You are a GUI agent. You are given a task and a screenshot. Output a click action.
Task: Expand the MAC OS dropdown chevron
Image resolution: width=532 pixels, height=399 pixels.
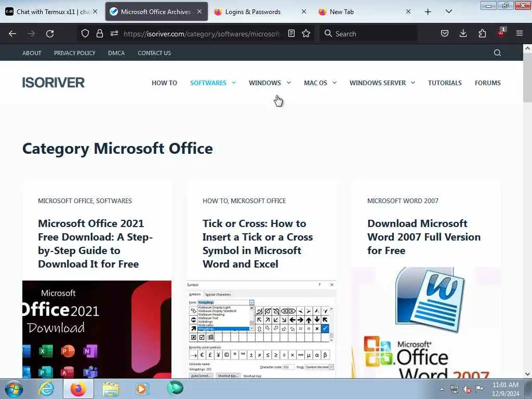(335, 83)
